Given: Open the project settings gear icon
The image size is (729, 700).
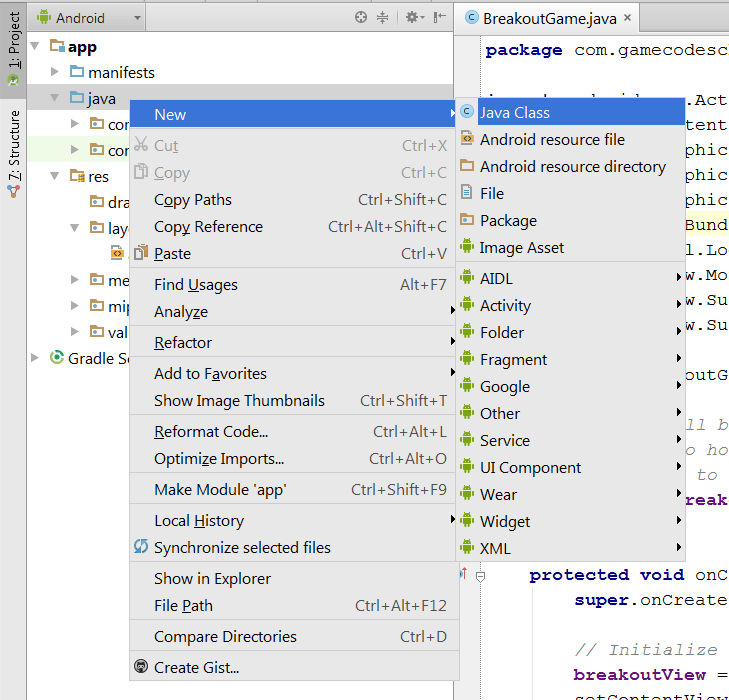Looking at the screenshot, I should click(415, 18).
